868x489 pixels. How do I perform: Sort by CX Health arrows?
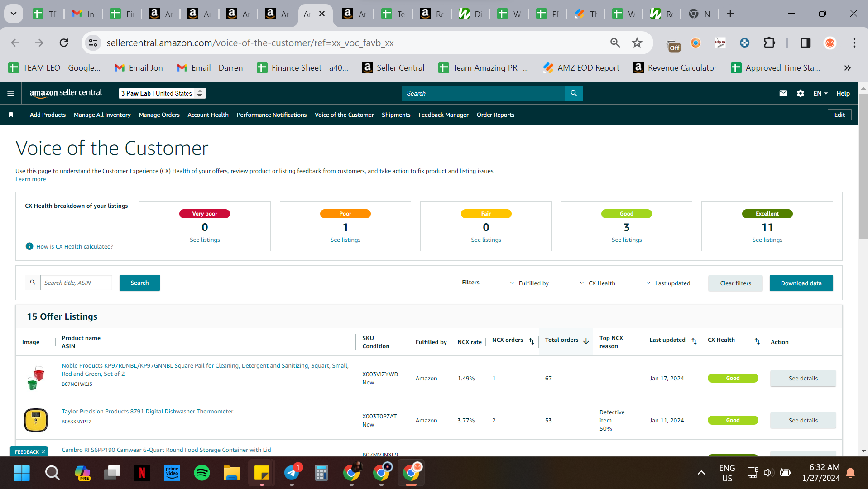[x=757, y=341]
